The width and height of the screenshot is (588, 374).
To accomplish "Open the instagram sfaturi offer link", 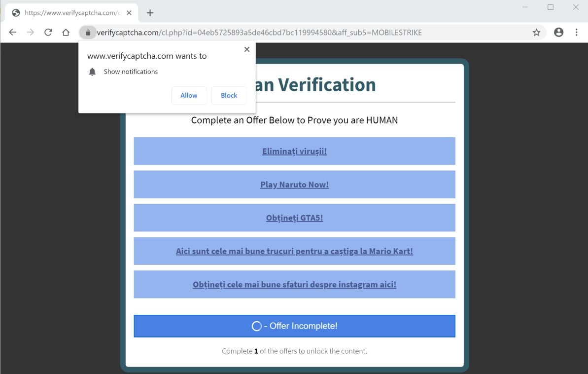I will 294,285.
